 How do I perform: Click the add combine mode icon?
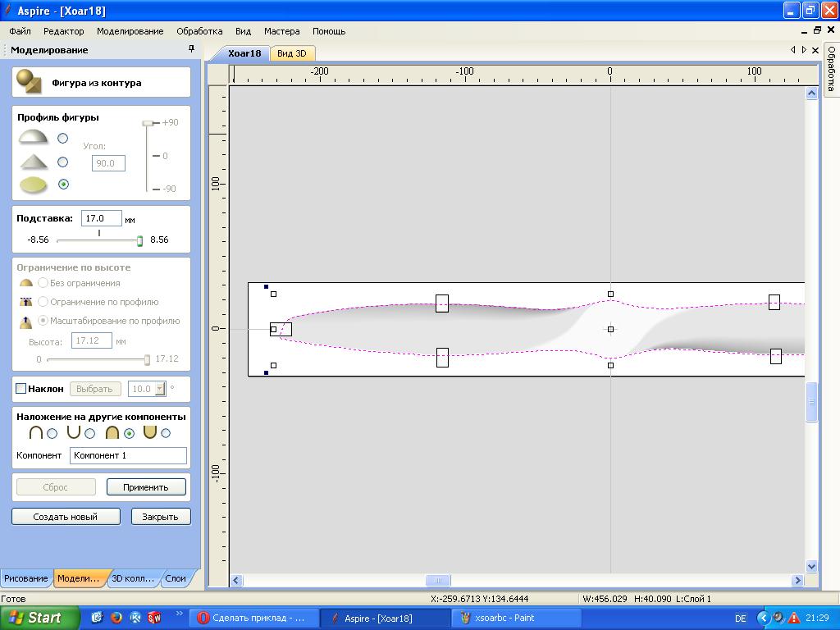(36, 432)
